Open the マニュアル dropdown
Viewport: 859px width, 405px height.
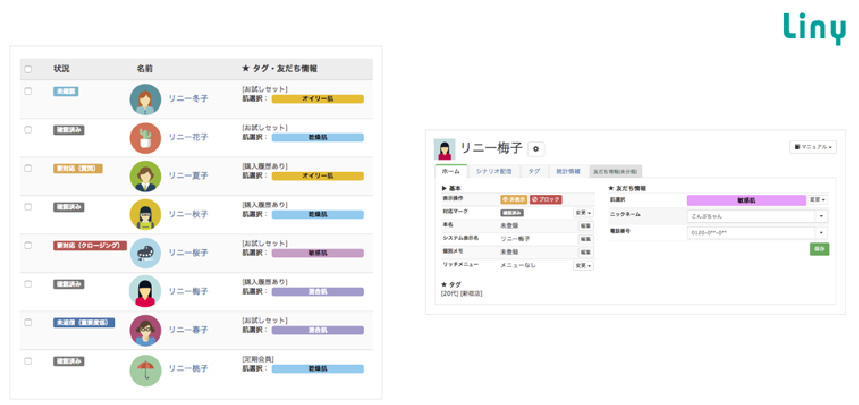coord(813,147)
